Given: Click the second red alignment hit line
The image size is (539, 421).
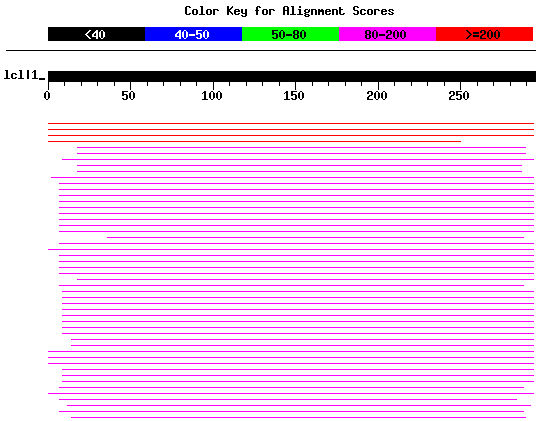Looking at the screenshot, I should click(291, 130).
